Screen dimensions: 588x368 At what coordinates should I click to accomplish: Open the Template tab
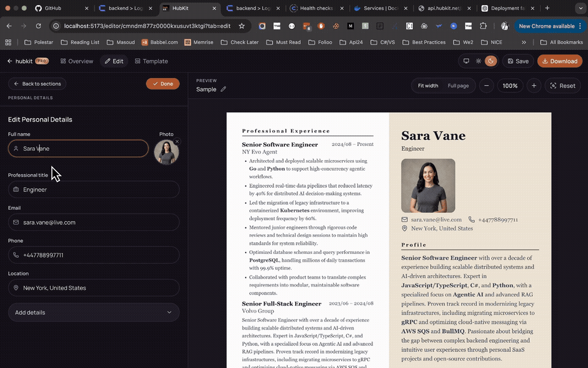tap(151, 61)
